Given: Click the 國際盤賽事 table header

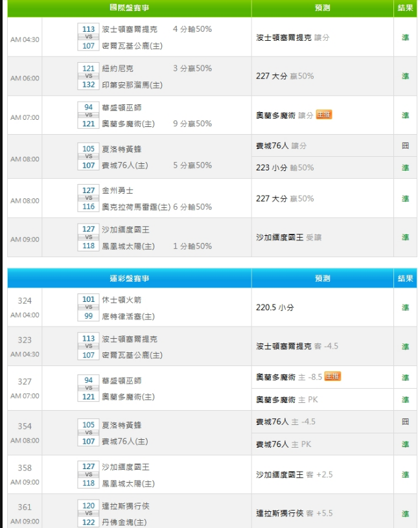Looking at the screenshot, I should click(130, 8).
